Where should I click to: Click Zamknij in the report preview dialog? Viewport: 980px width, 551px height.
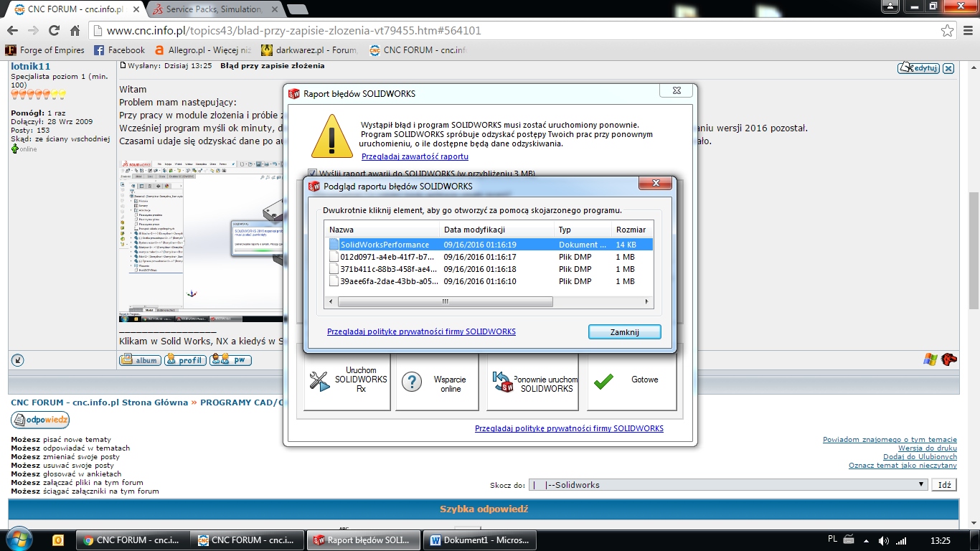[624, 332]
